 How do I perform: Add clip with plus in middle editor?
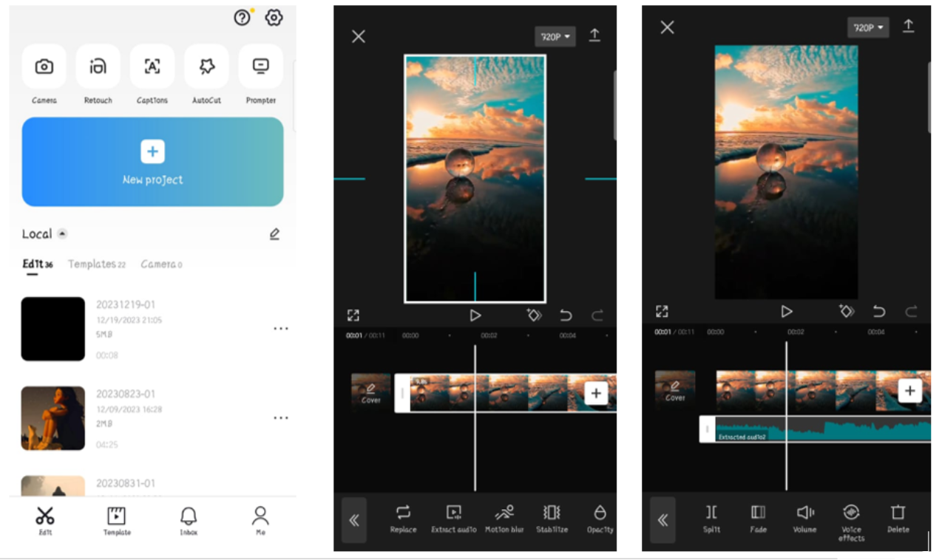596,394
